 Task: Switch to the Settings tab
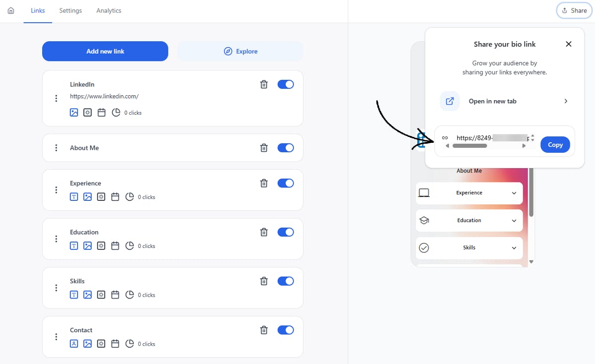[70, 10]
